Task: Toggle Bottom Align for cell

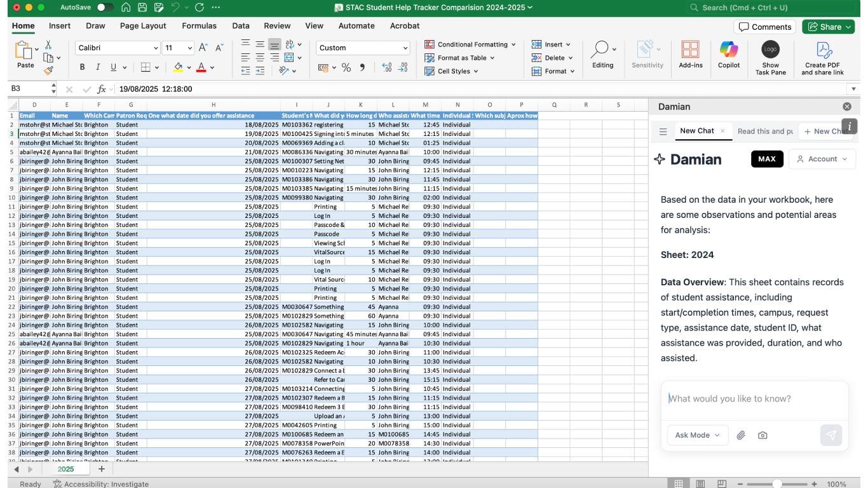Action: (275, 44)
